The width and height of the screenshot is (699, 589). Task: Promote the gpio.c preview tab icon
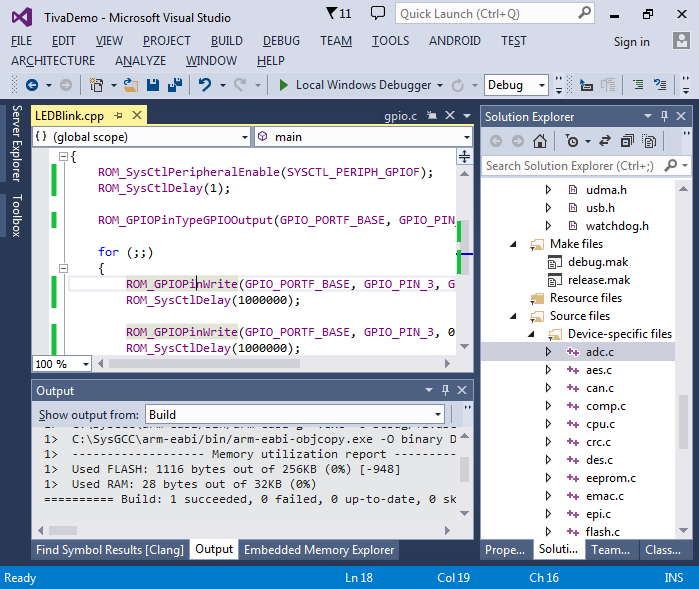[432, 115]
